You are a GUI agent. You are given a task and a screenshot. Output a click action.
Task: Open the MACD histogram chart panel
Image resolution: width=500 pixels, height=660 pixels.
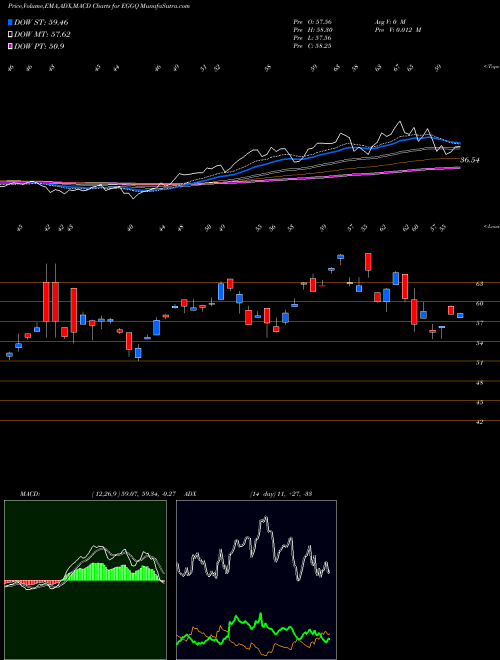click(x=85, y=580)
